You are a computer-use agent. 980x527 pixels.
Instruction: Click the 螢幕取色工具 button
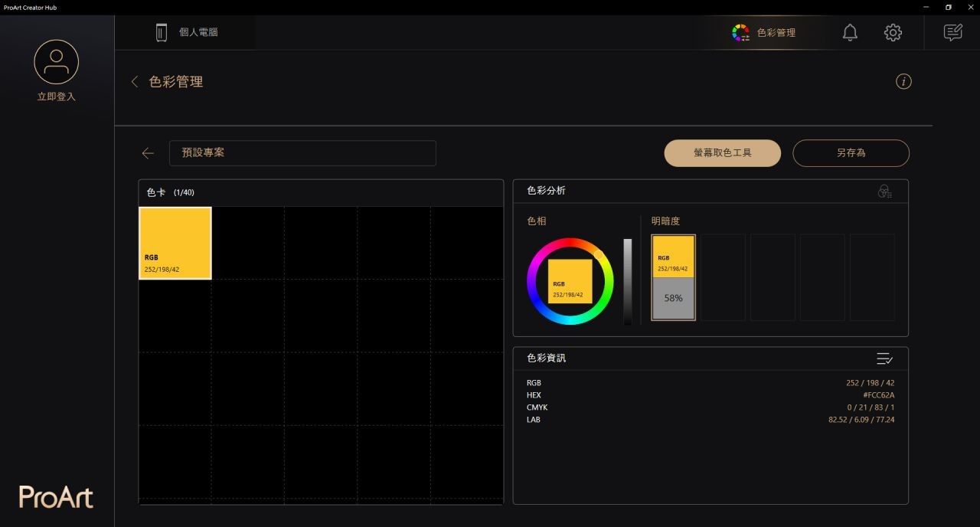tap(722, 153)
